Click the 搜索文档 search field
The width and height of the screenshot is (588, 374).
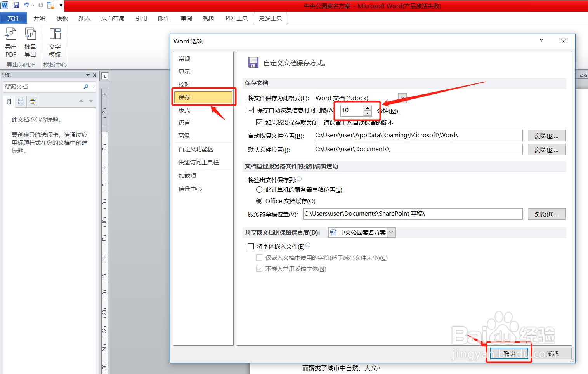coord(42,87)
